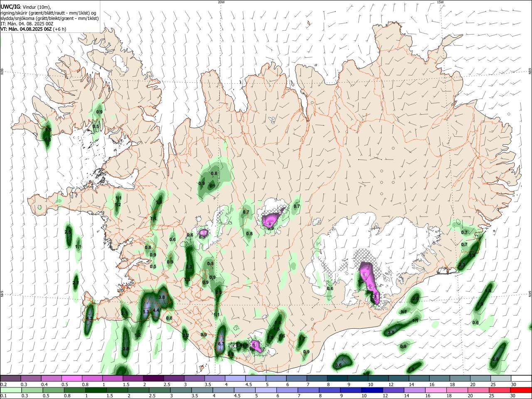The width and height of the screenshot is (532, 399).
Task: Select the dark green 1 swatch, bottom legend row
Action: (x=96, y=390)
